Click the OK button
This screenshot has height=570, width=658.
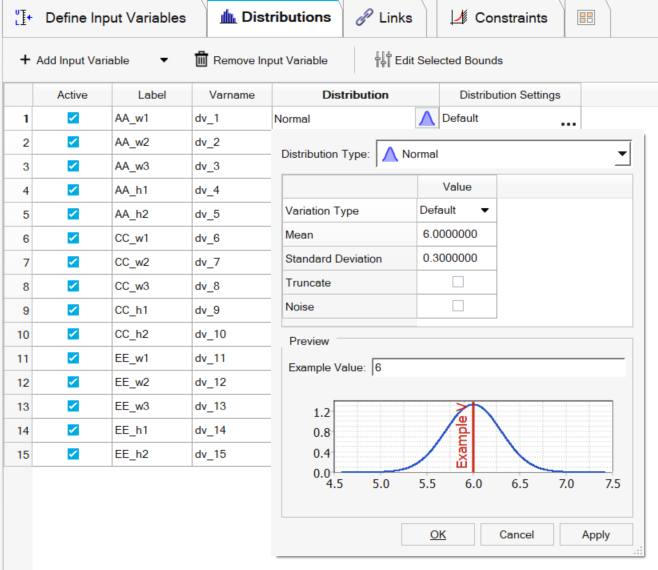point(438,534)
